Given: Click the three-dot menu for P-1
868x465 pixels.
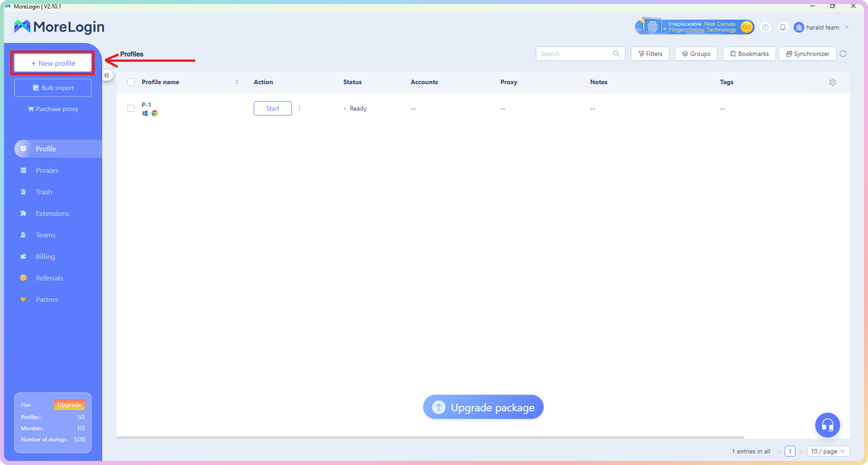Looking at the screenshot, I should pyautogui.click(x=299, y=108).
